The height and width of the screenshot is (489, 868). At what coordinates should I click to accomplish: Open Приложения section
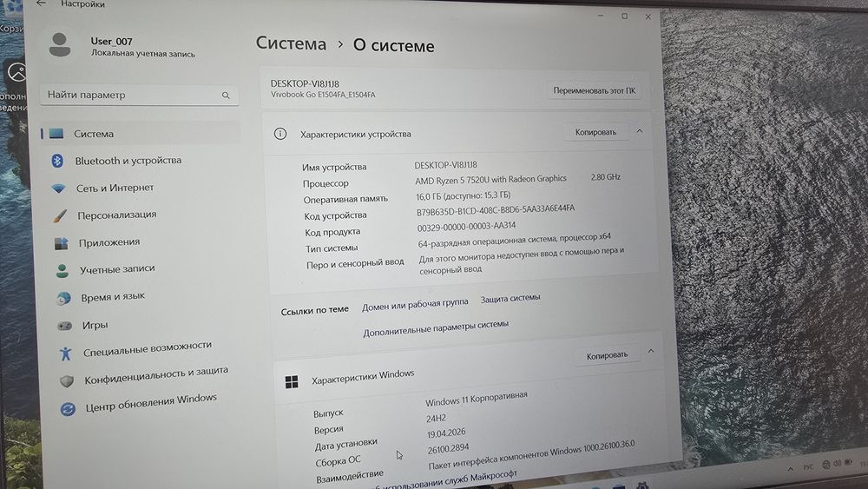click(x=109, y=242)
